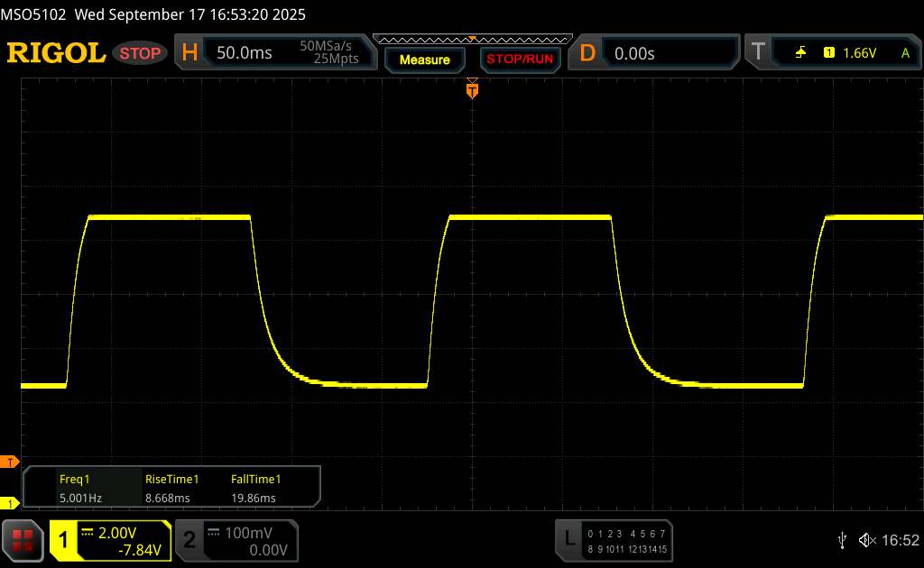924x568 pixels.
Task: Click the orange trigger position marker above the grid
Action: coord(471,88)
